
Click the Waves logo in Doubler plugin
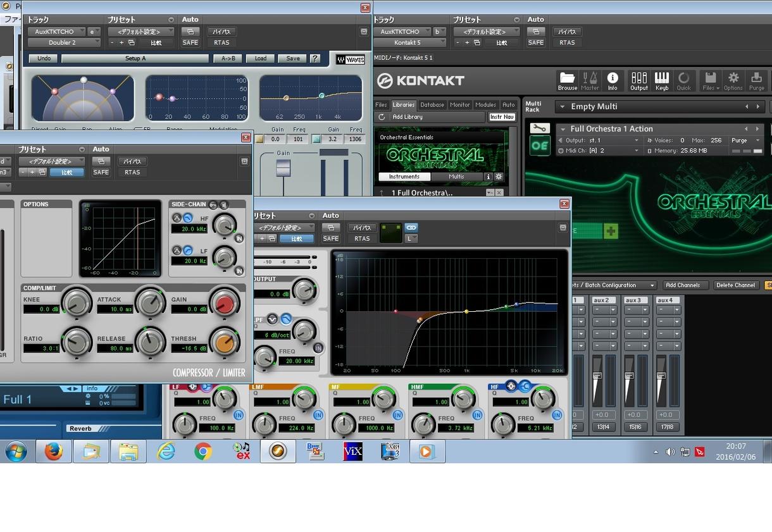351,59
